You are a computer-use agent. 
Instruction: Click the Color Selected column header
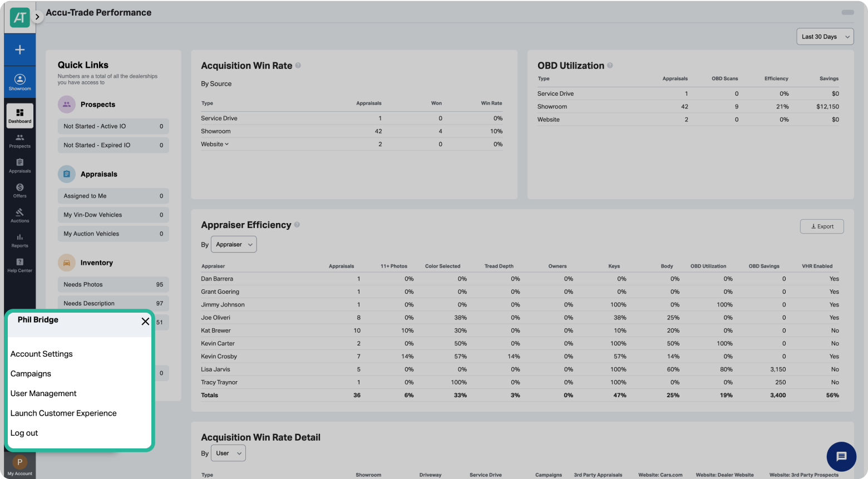(443, 266)
